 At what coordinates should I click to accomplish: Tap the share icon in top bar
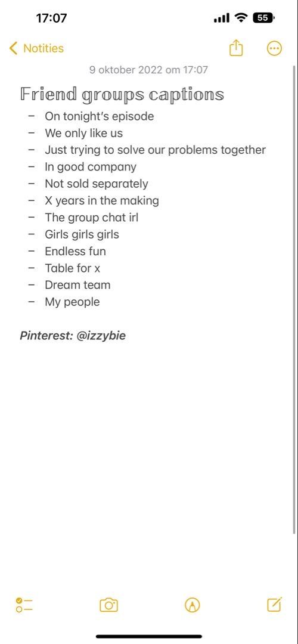click(x=236, y=48)
